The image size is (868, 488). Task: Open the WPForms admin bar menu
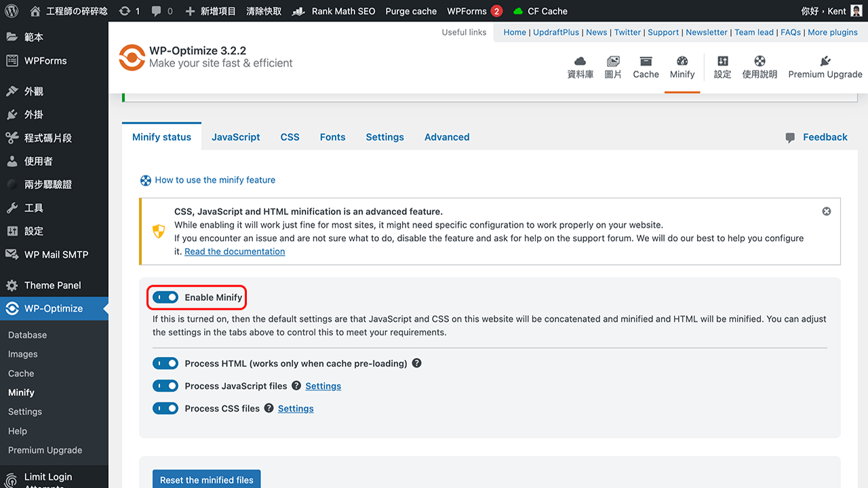[x=467, y=11]
